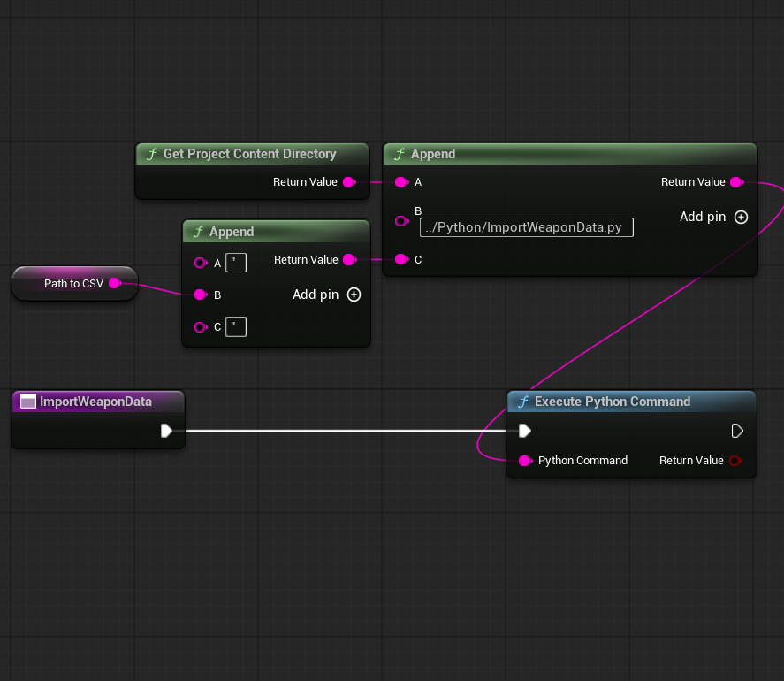Click the red Return Value pin on Execute Python Command
784x681 pixels.
click(735, 461)
